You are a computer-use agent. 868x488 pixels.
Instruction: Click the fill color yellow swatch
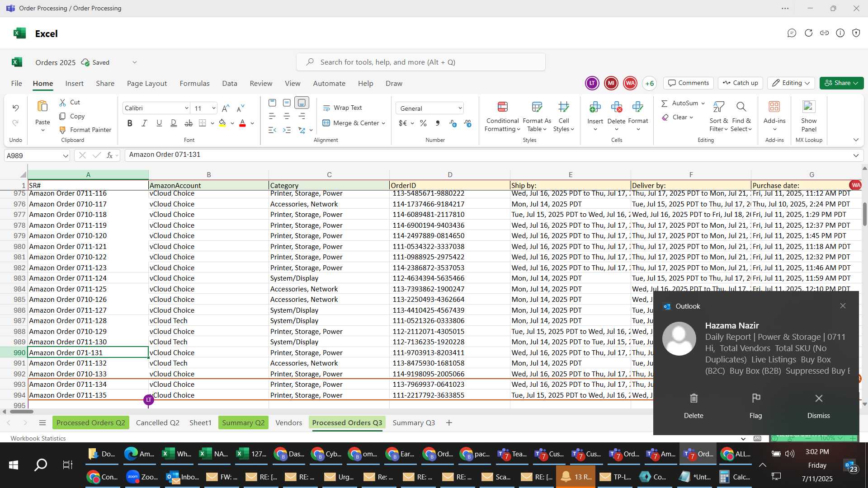[222, 123]
